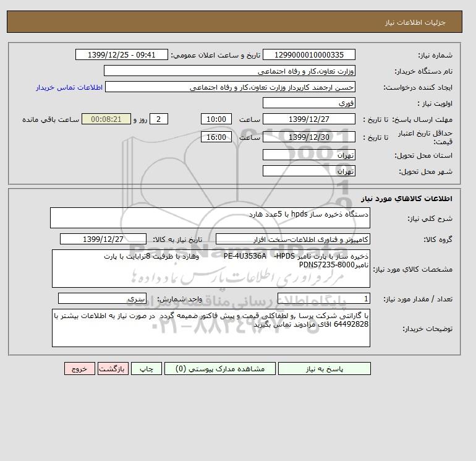476x461 pixels.
Task: Click general description box دستگاه ذخیره ساز hpds
Action: pyautogui.click(x=210, y=218)
